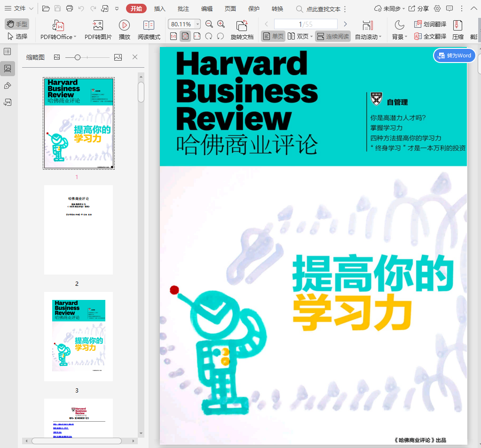This screenshot has width=481, height=448.
Task: Close the 缩略图 thumbnail panel
Action: [134, 57]
